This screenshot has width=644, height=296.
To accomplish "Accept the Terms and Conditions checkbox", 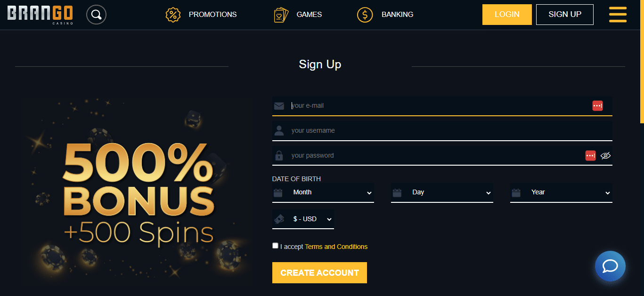I will pyautogui.click(x=275, y=245).
